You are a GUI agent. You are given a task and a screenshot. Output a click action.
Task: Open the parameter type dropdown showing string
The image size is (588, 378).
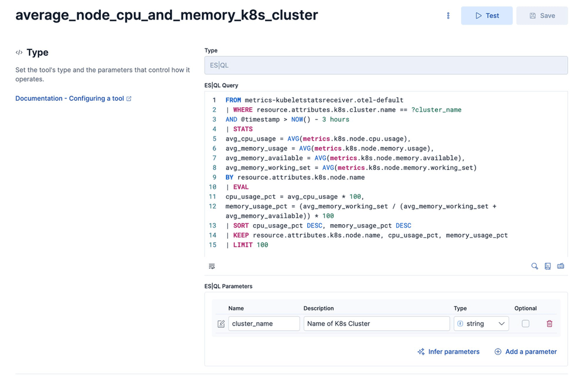pos(481,323)
